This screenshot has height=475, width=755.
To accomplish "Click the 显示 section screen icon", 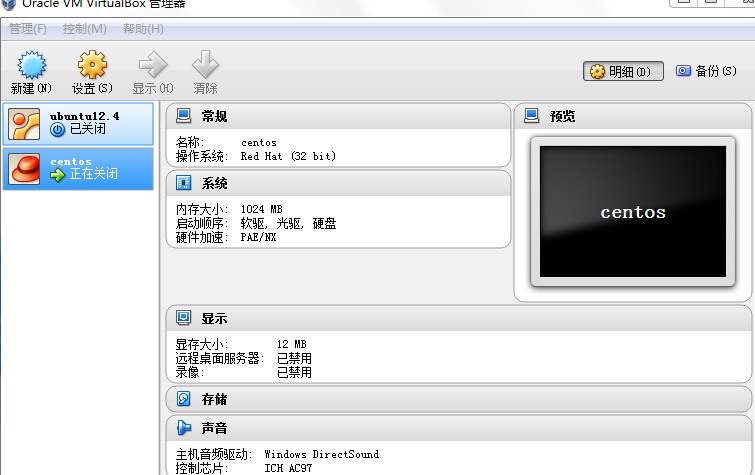I will tap(183, 317).
